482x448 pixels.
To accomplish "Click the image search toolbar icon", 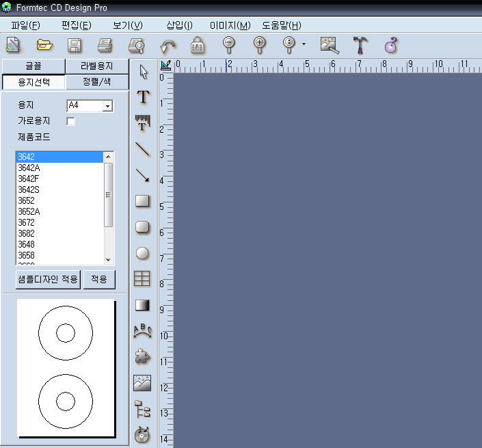I will pos(330,46).
